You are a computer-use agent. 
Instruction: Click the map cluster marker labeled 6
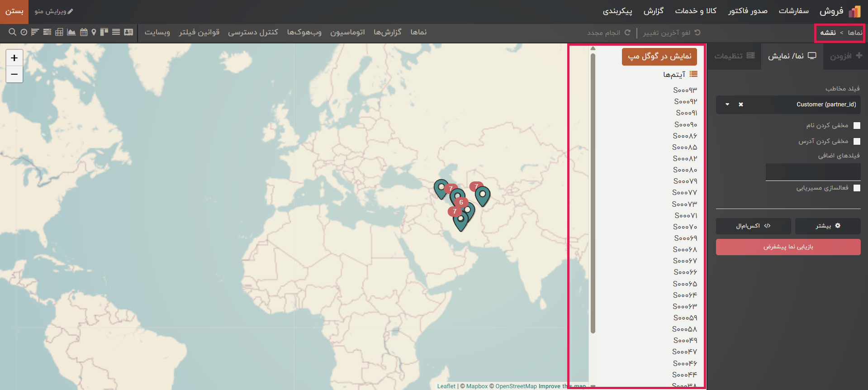(461, 202)
